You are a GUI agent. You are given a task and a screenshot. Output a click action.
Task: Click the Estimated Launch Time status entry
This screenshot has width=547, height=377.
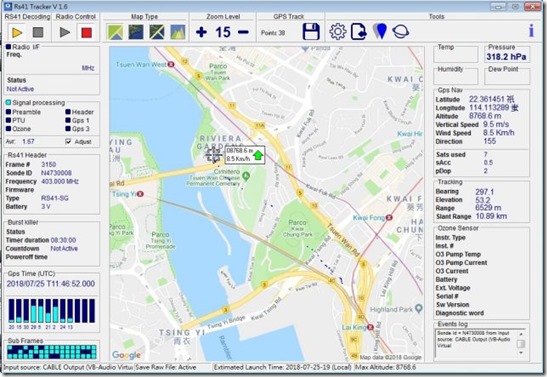[x=283, y=367]
